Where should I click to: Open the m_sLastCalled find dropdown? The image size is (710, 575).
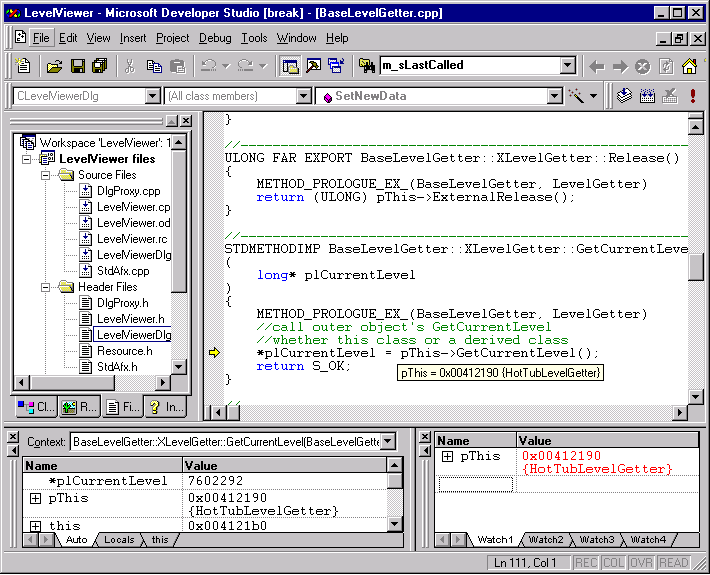coord(567,66)
